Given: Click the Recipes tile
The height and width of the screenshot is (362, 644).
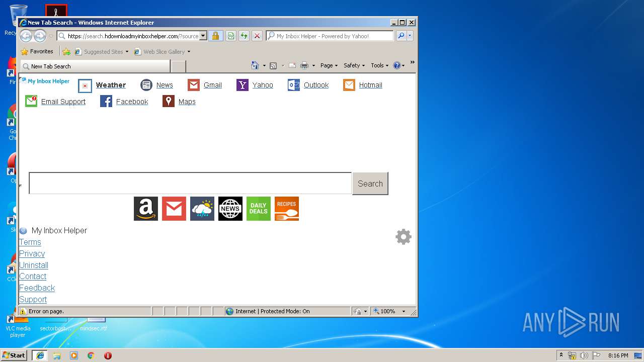Looking at the screenshot, I should pos(287,209).
